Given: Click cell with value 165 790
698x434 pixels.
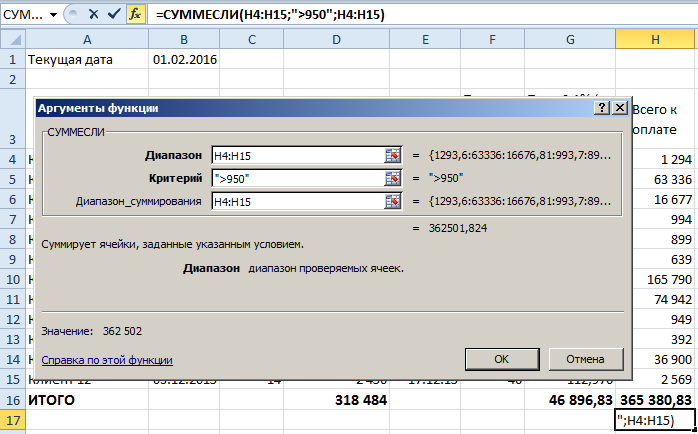Looking at the screenshot, I should click(x=663, y=280).
